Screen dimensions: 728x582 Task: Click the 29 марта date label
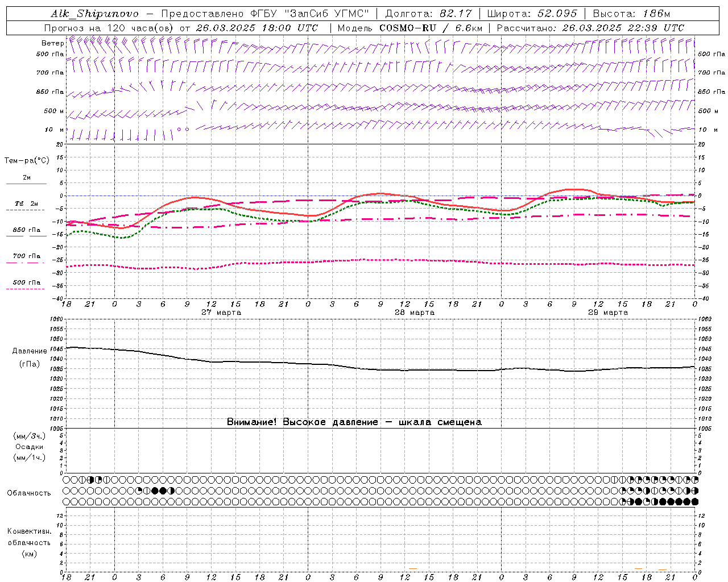pyautogui.click(x=608, y=313)
